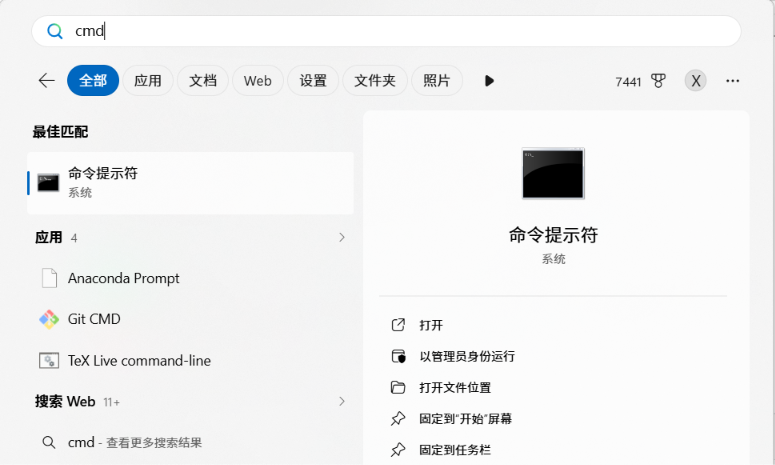Switch to the 应用 filter tab

click(148, 81)
